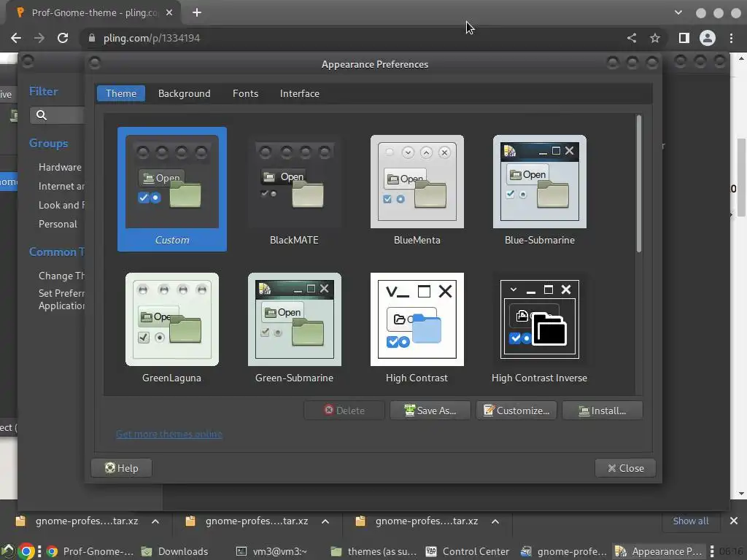The width and height of the screenshot is (747, 560).
Task: Select the Custom theme thumbnail
Action: 172,189
